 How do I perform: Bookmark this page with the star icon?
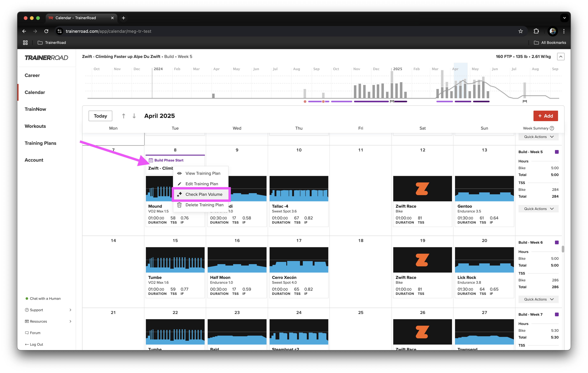click(520, 31)
